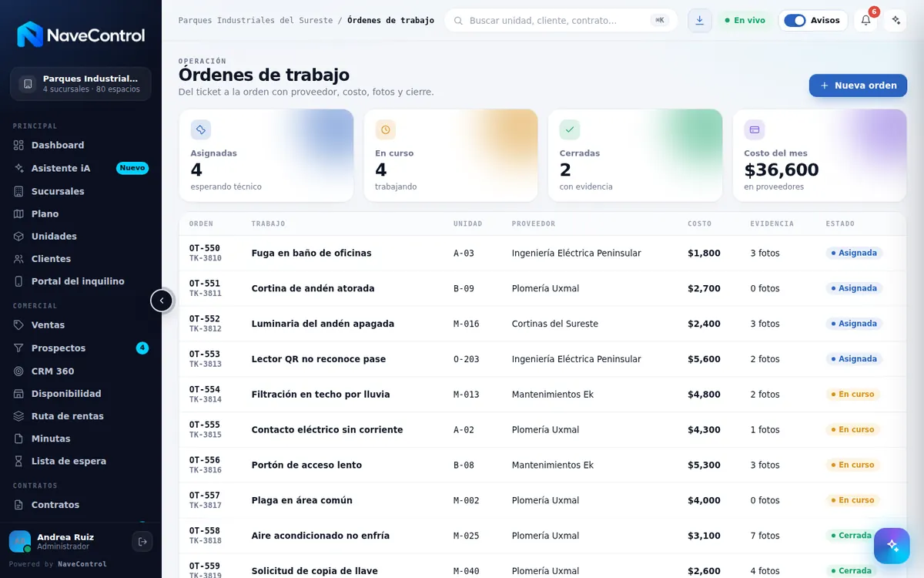Click En curso status of OT-554

click(x=852, y=395)
